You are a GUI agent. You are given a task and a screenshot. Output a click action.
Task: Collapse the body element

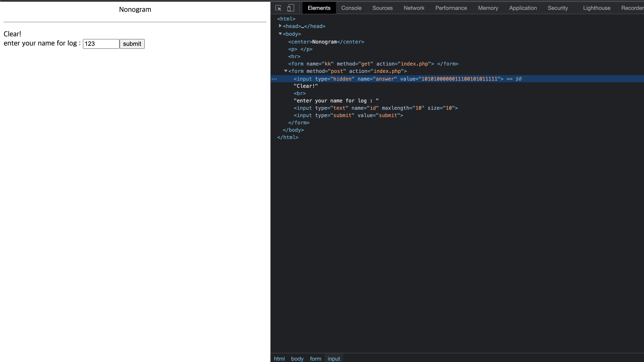click(x=280, y=34)
